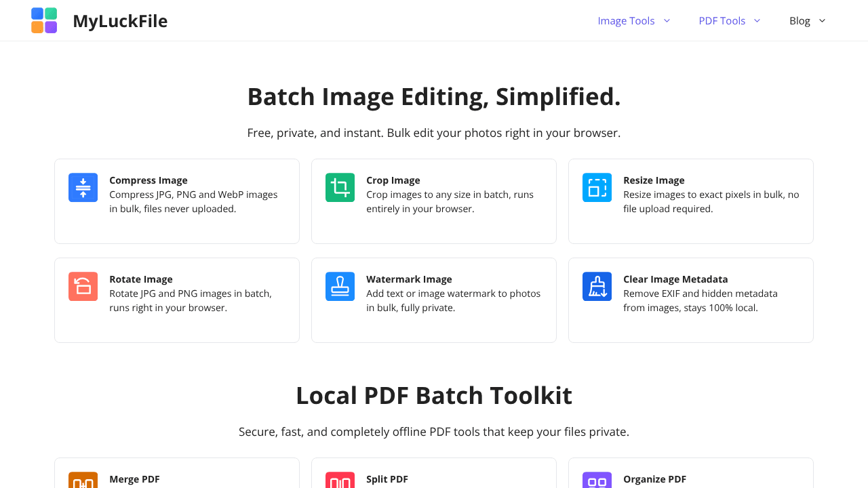
Task: Open the Clear Image Metadata title link
Action: 675,279
